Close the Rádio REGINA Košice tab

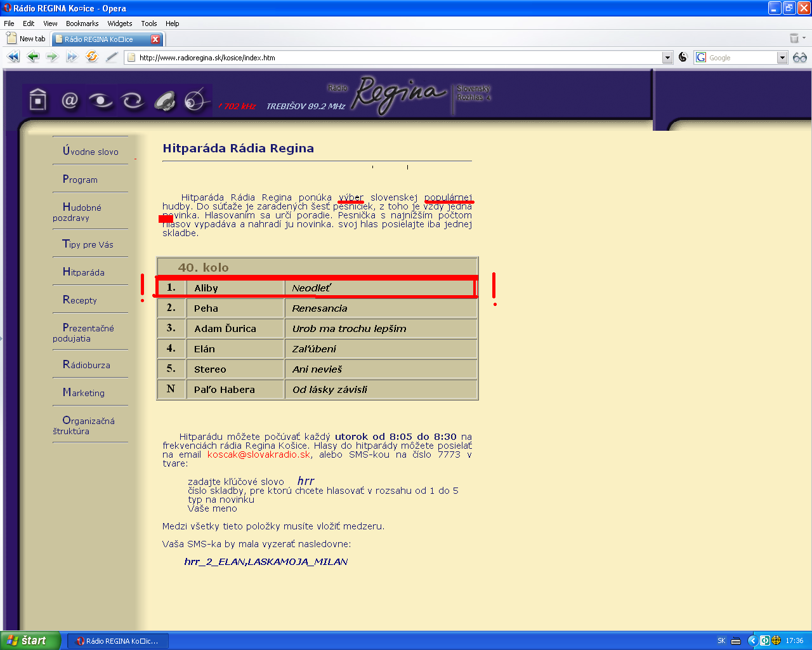tap(155, 39)
